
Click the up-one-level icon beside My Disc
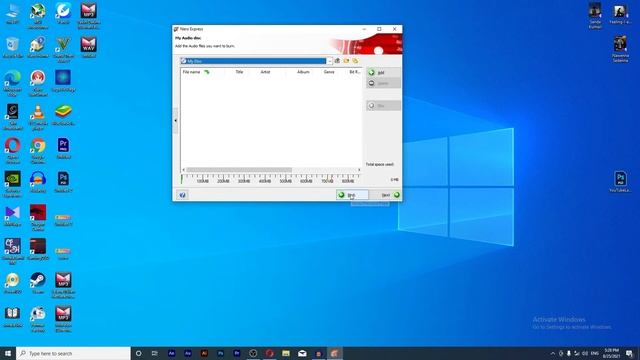pyautogui.click(x=337, y=61)
